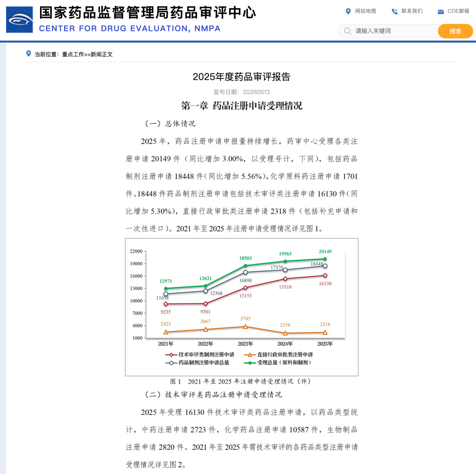This screenshot has height=474, width=476.
Task: Click the site map location pin icon
Action: 348,11
